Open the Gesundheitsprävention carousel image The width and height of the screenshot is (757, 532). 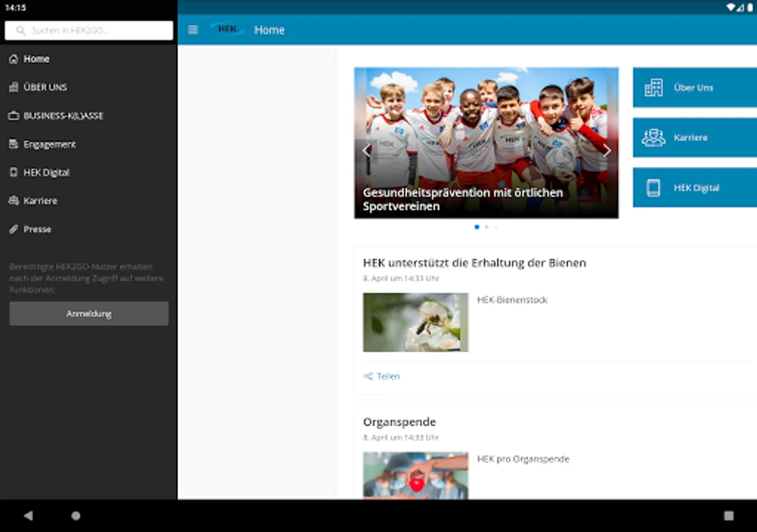tap(486, 143)
